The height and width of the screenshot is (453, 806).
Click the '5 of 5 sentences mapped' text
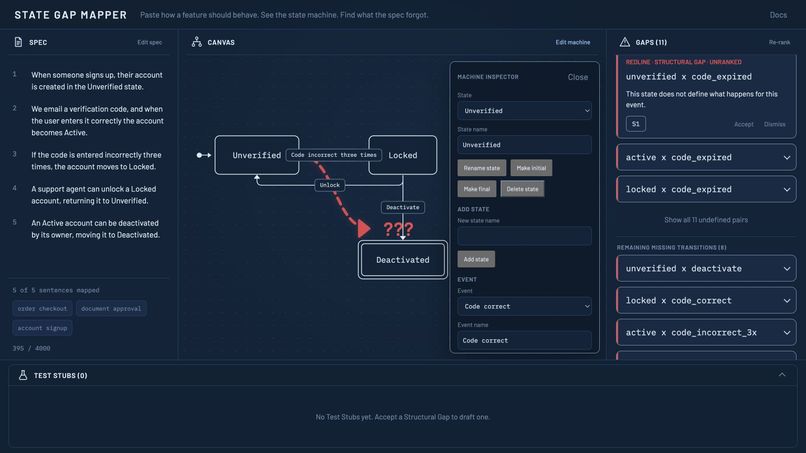tap(56, 290)
